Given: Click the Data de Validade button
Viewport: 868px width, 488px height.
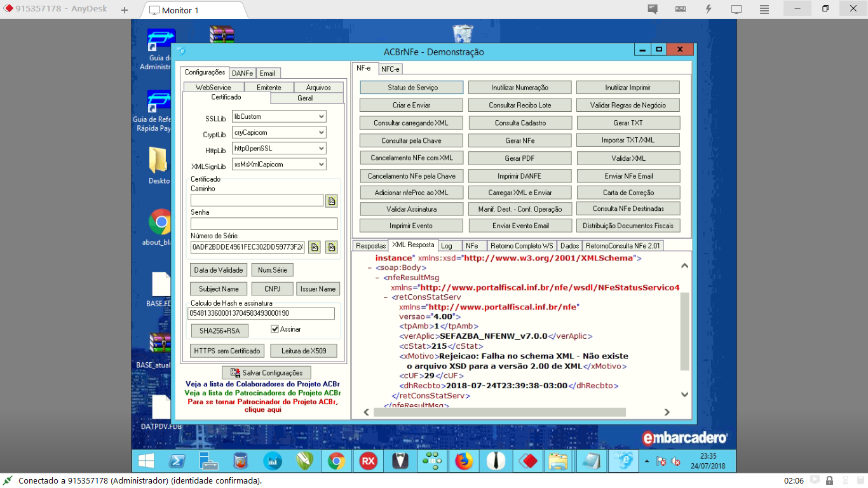Looking at the screenshot, I should [x=219, y=270].
